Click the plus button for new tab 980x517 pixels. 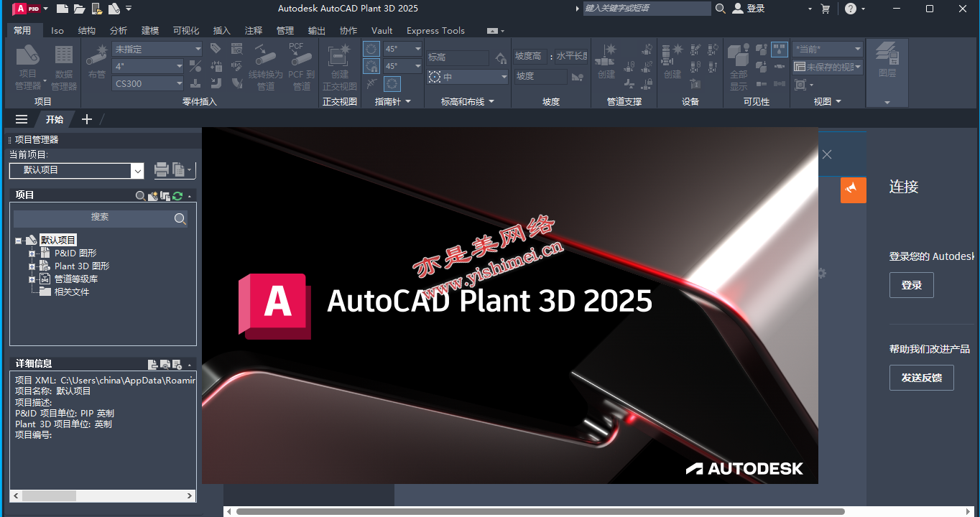[87, 119]
